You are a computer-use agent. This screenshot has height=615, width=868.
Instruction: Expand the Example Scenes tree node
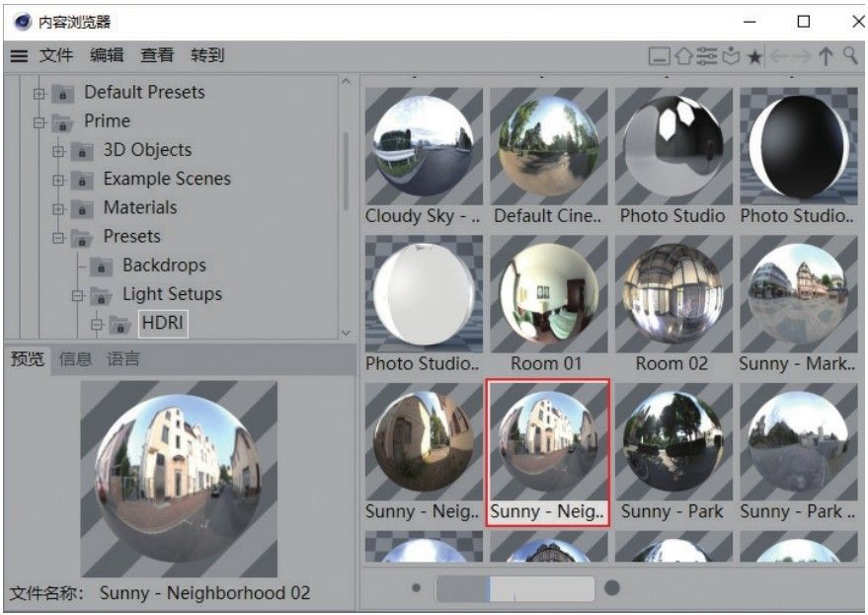[x=58, y=180]
